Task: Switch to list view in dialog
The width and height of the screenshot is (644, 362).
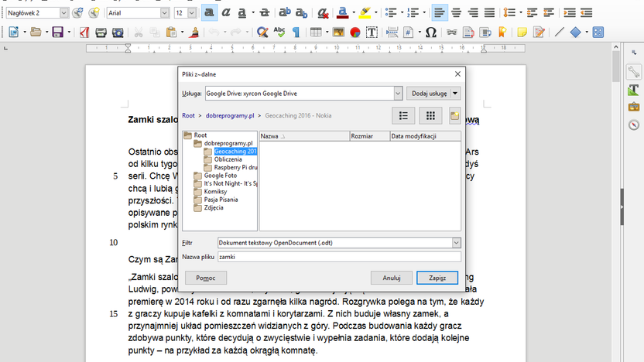Action: (403, 116)
